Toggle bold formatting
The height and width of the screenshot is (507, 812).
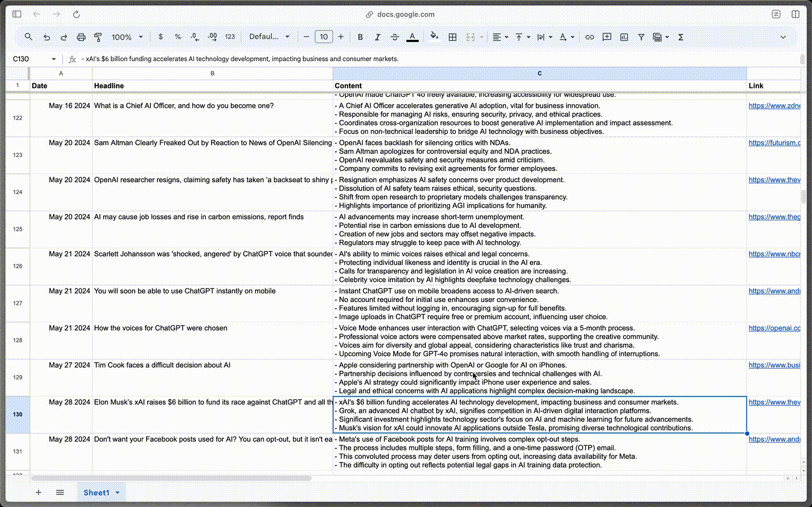pos(360,37)
